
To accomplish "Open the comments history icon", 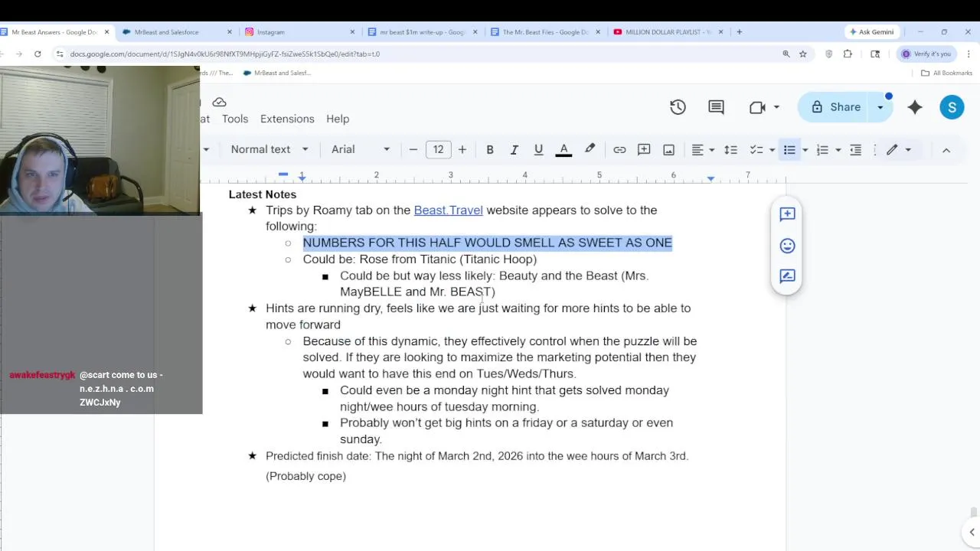I will [x=716, y=107].
